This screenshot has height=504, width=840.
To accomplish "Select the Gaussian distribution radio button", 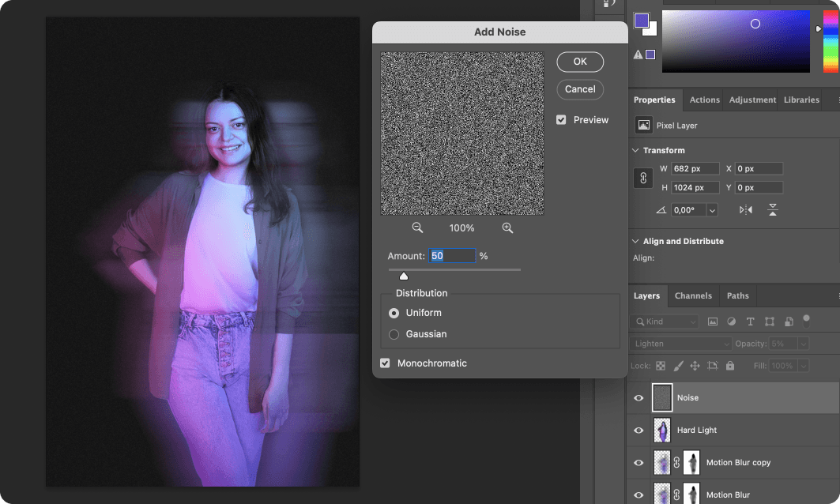I will tap(394, 333).
